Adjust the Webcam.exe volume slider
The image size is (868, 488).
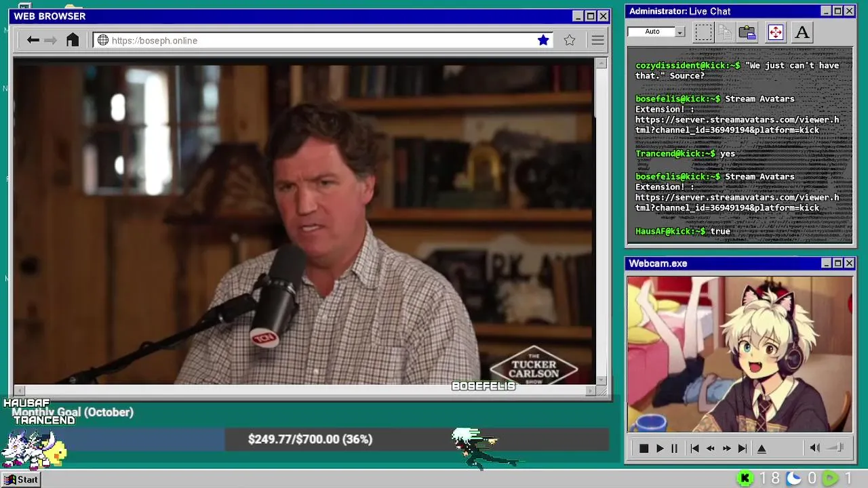click(x=835, y=447)
